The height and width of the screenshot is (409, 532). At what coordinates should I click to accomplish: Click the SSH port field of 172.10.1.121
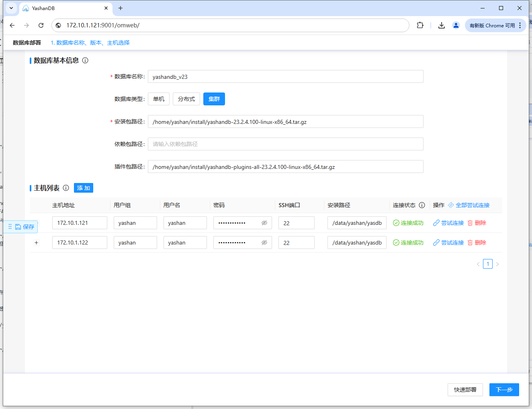(x=297, y=223)
